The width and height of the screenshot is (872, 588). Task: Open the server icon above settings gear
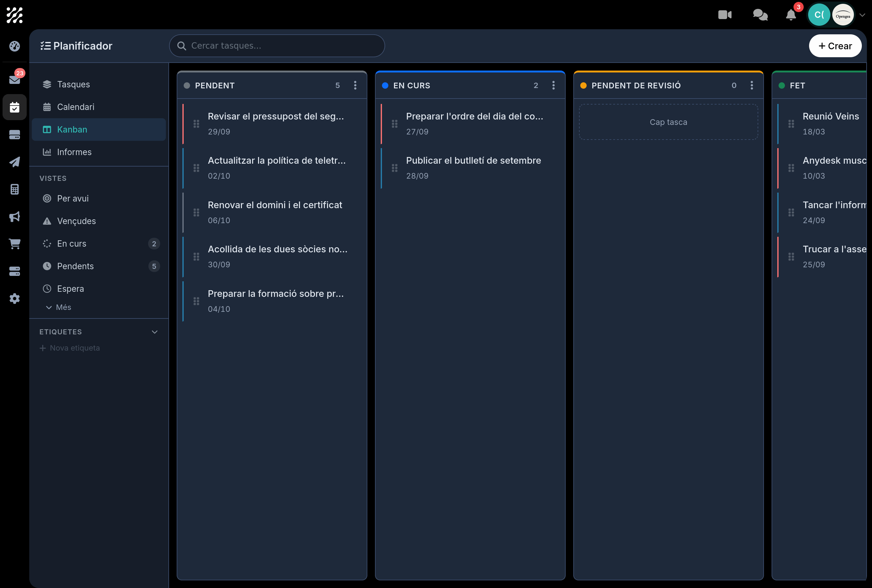14,271
